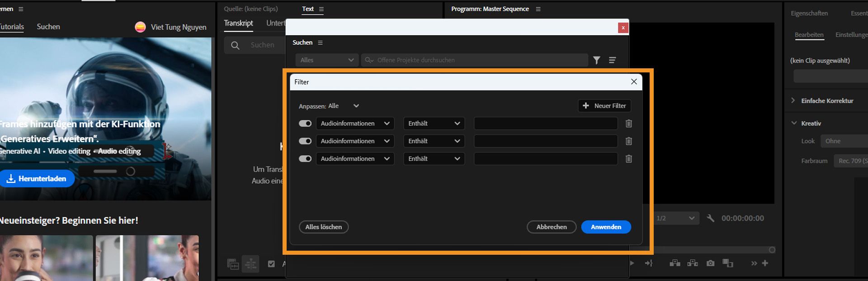Click the Program monitor zoom scrollbar end handle
The width and height of the screenshot is (868, 281).
click(x=772, y=250)
